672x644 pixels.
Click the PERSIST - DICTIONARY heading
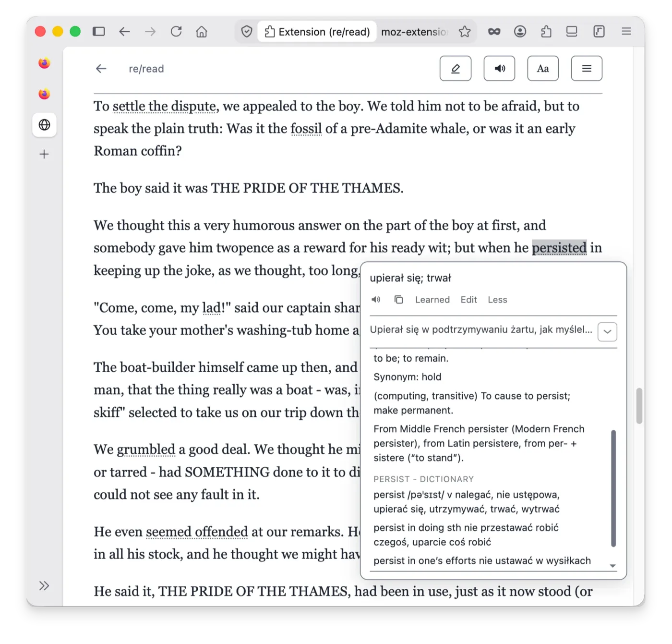[424, 479]
